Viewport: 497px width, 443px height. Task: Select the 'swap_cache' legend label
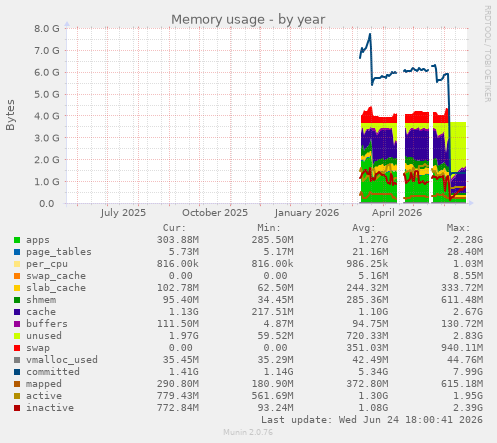coord(56,276)
